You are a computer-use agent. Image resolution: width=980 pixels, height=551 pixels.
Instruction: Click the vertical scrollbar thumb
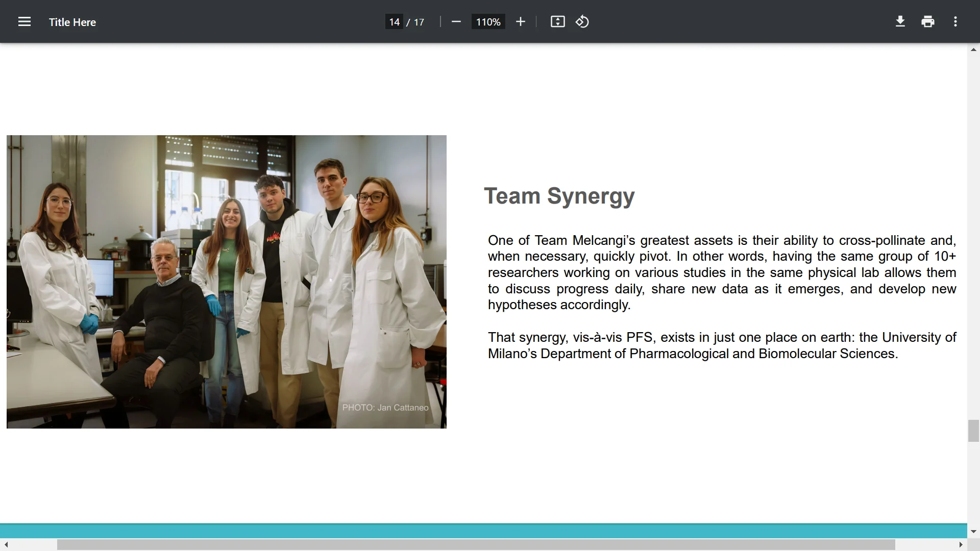point(973,431)
